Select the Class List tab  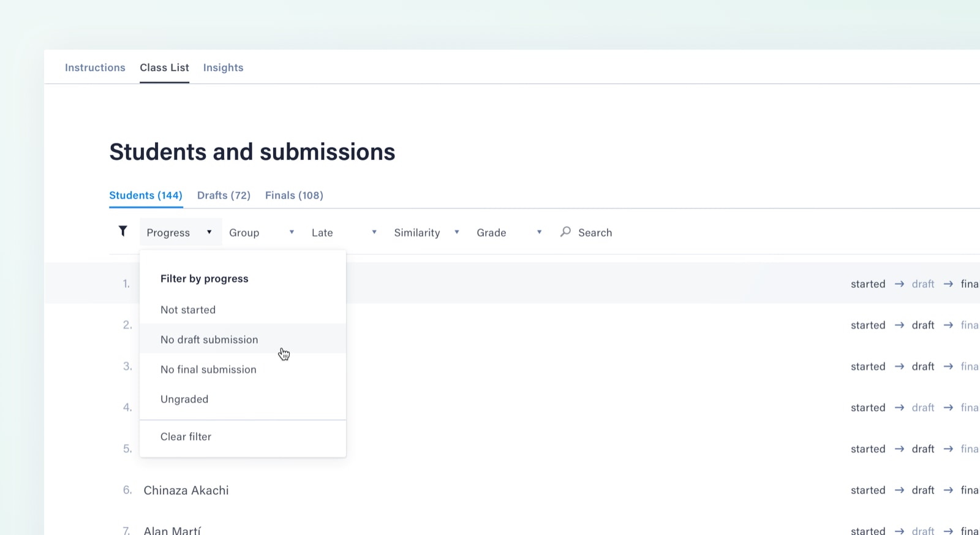tap(164, 67)
